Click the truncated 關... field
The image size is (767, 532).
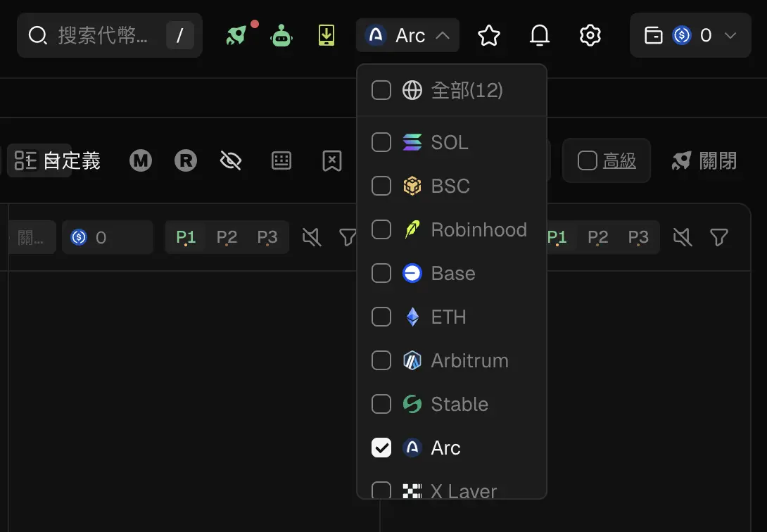(31, 237)
